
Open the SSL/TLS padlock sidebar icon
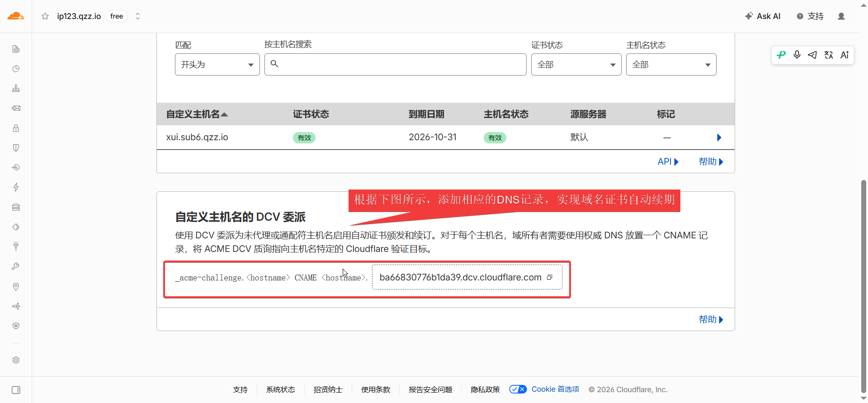[x=16, y=128]
